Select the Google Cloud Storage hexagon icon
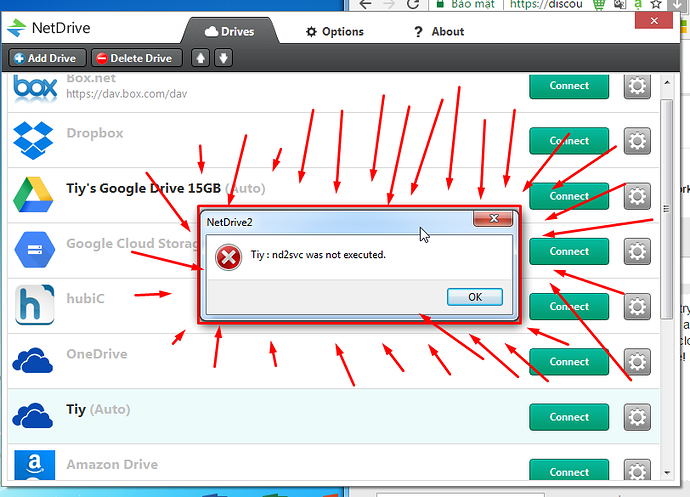The height and width of the screenshot is (497, 690). tap(34, 250)
